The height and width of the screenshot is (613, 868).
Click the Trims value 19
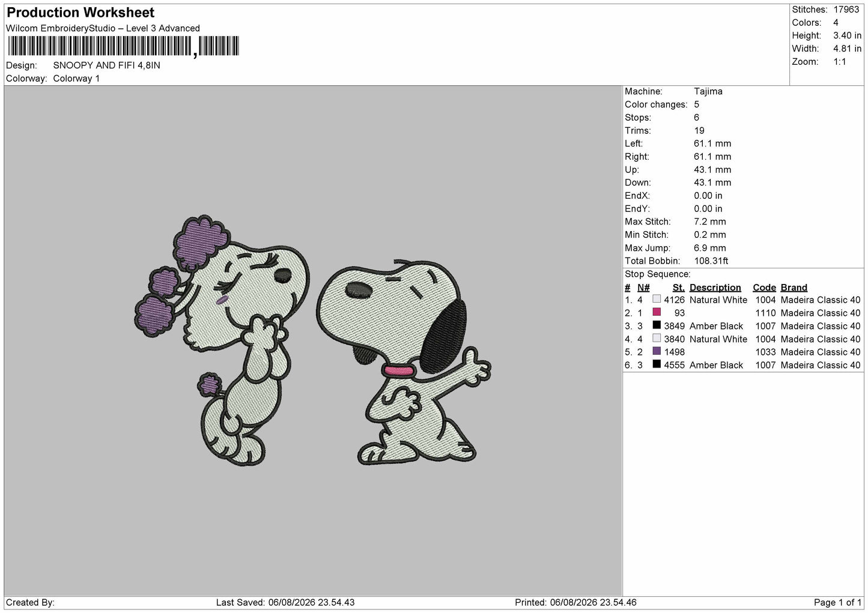699,130
